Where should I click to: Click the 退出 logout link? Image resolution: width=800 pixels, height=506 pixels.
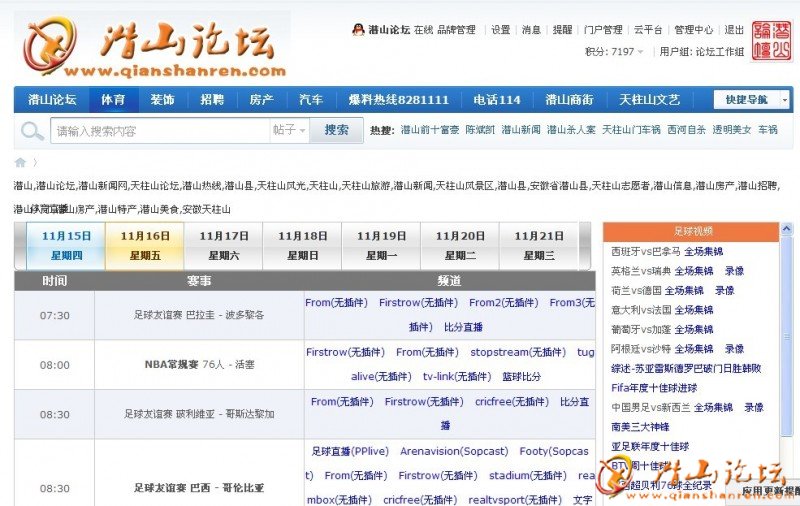(734, 30)
